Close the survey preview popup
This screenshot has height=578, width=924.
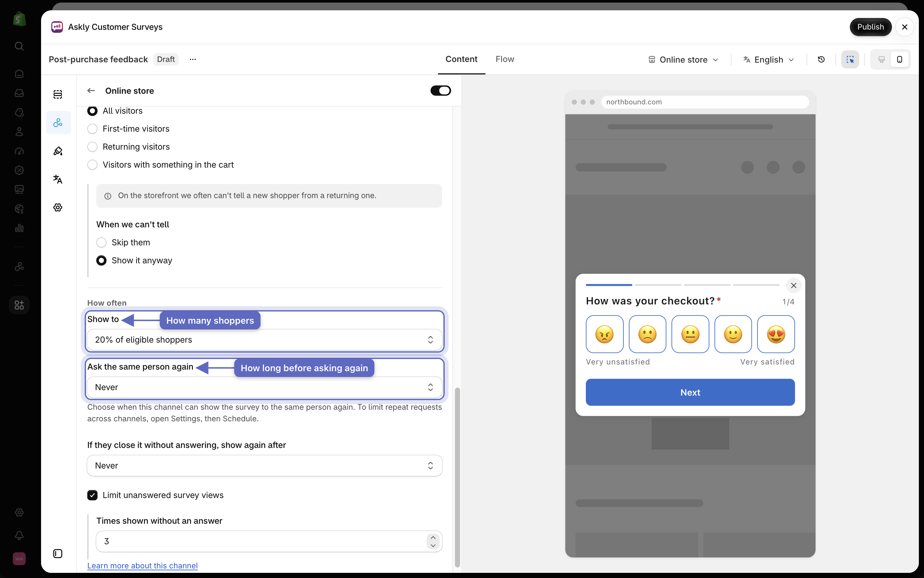793,285
